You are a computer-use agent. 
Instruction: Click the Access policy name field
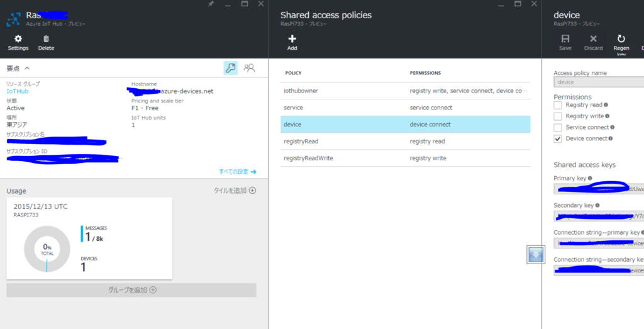click(x=599, y=82)
